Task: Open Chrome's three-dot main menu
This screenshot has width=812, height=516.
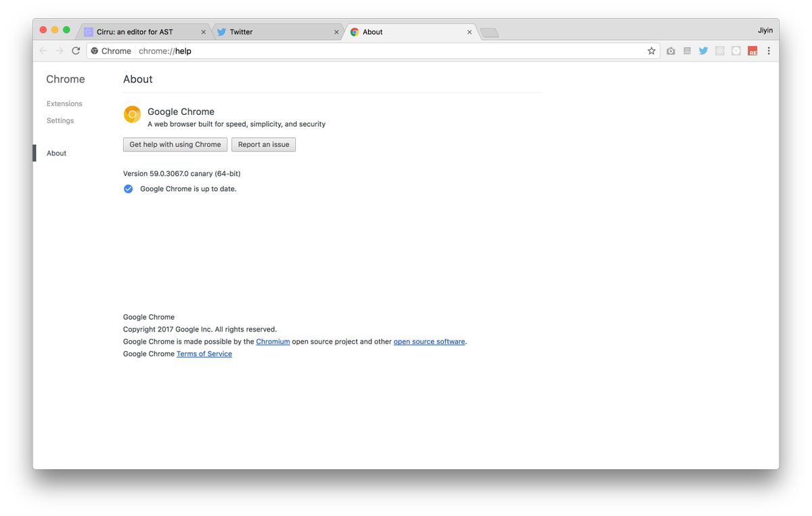Action: 769,51
